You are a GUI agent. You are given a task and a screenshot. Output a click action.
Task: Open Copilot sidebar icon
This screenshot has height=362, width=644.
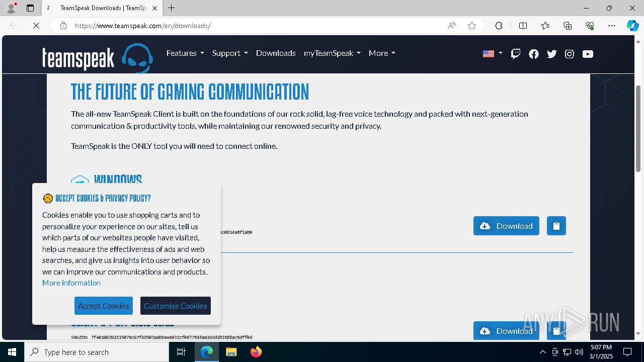tap(632, 26)
